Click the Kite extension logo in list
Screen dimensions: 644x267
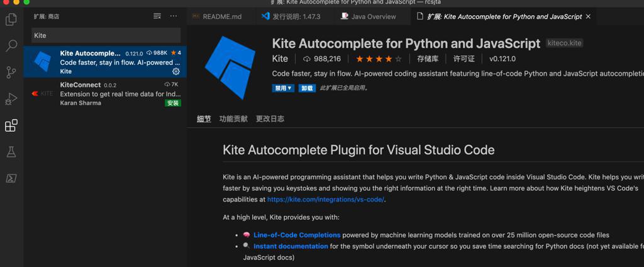tap(42, 62)
